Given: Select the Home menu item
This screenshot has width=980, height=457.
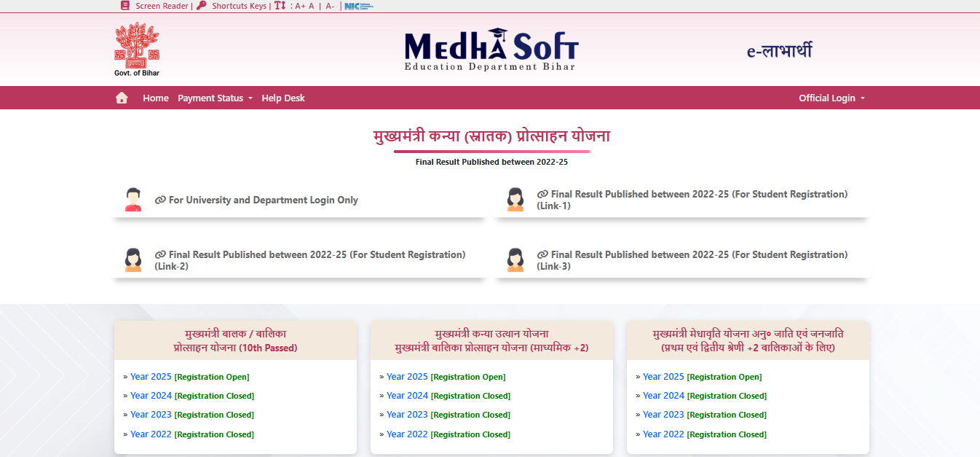Looking at the screenshot, I should click(x=155, y=97).
